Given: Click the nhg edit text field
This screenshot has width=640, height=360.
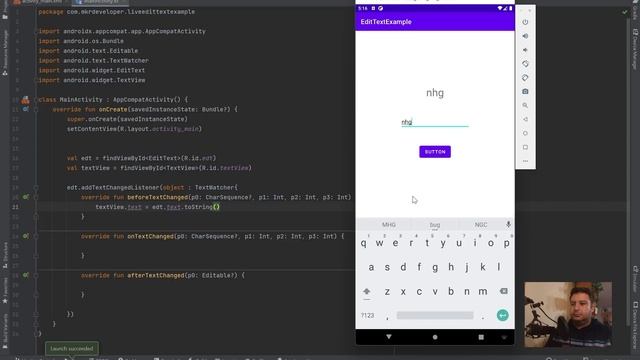Looking at the screenshot, I should coord(435,122).
